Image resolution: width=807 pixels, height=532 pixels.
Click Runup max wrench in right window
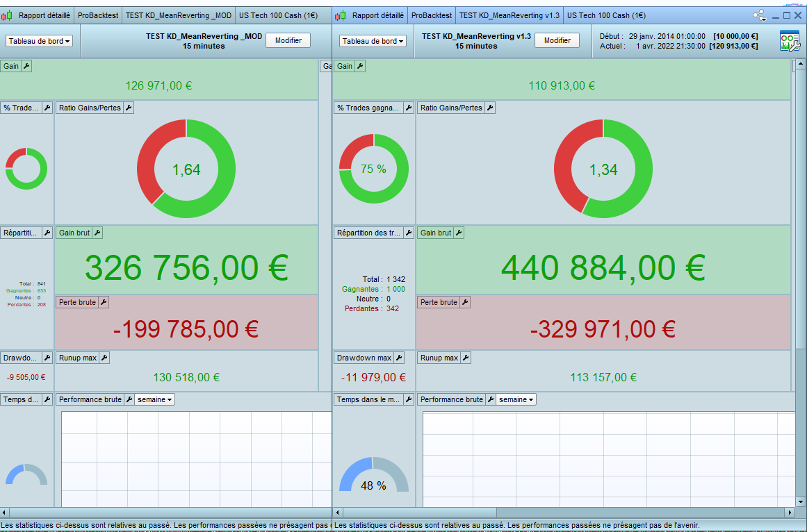(466, 357)
